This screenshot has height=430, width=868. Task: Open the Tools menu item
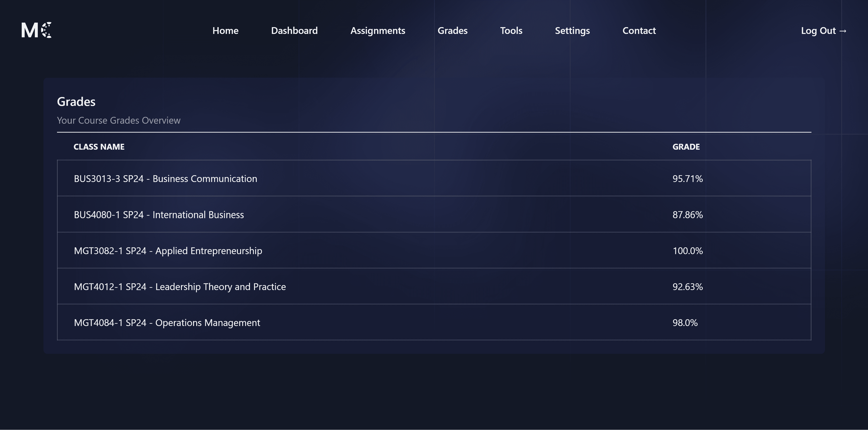coord(511,31)
